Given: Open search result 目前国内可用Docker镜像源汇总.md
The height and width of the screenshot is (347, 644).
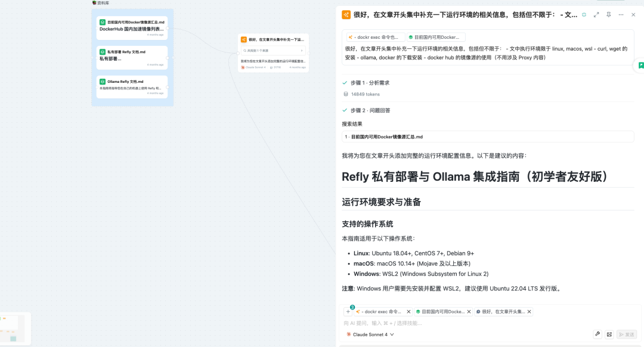Looking at the screenshot, I should [x=488, y=137].
